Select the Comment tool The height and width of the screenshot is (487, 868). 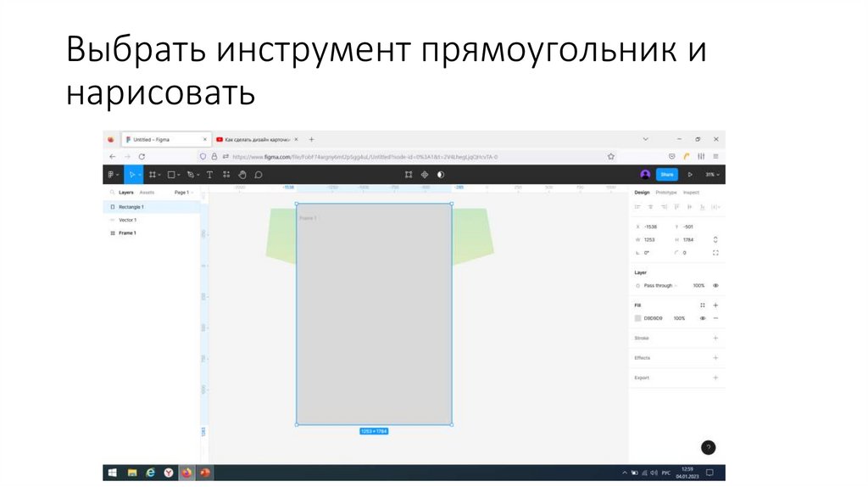tap(258, 175)
